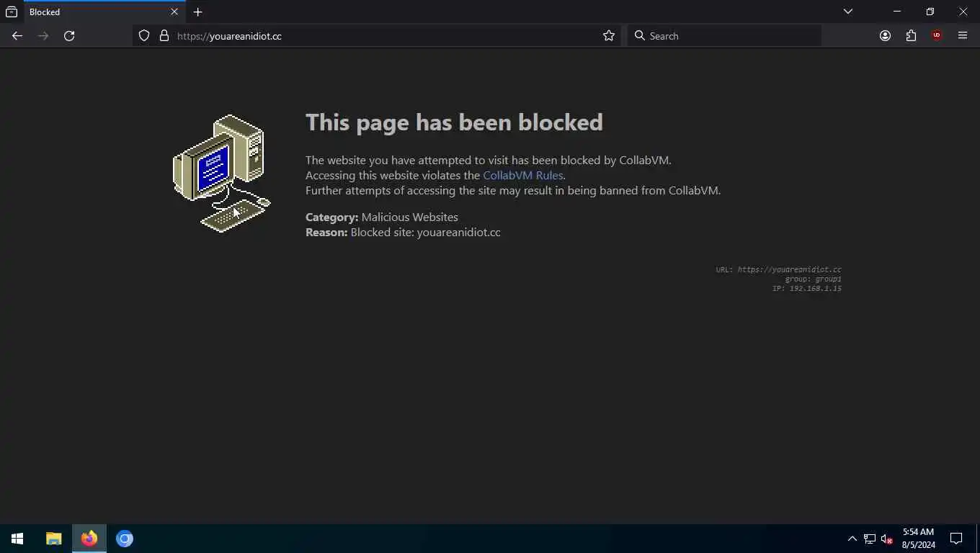
Task: Expand the list all tabs chevron
Action: [x=848, y=12]
